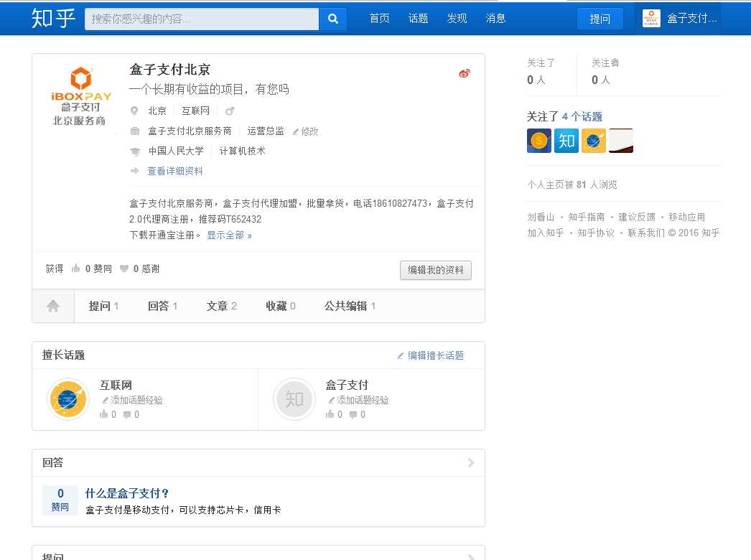This screenshot has width=751, height=560.
Task: Open 话题 in top navigation
Action: click(x=418, y=18)
